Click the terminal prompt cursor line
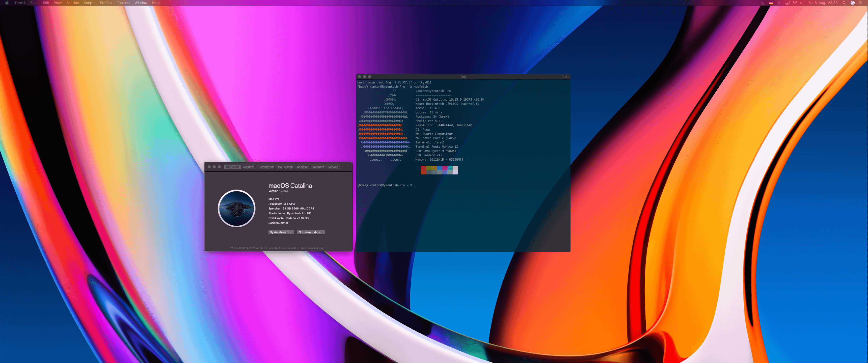The height and width of the screenshot is (363, 868). click(x=387, y=185)
